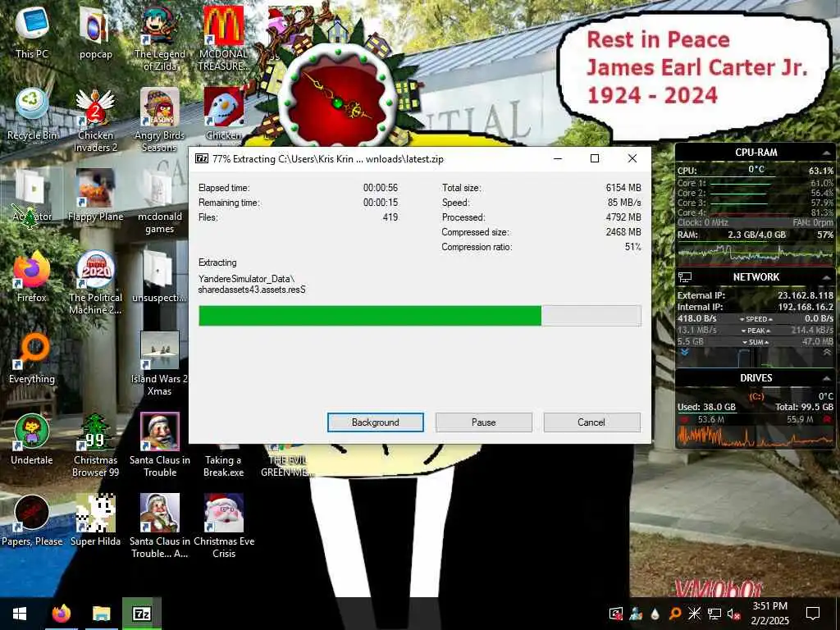Viewport: 840px width, 630px height.
Task: Maximize the 7-Zip extracting window
Action: point(595,158)
